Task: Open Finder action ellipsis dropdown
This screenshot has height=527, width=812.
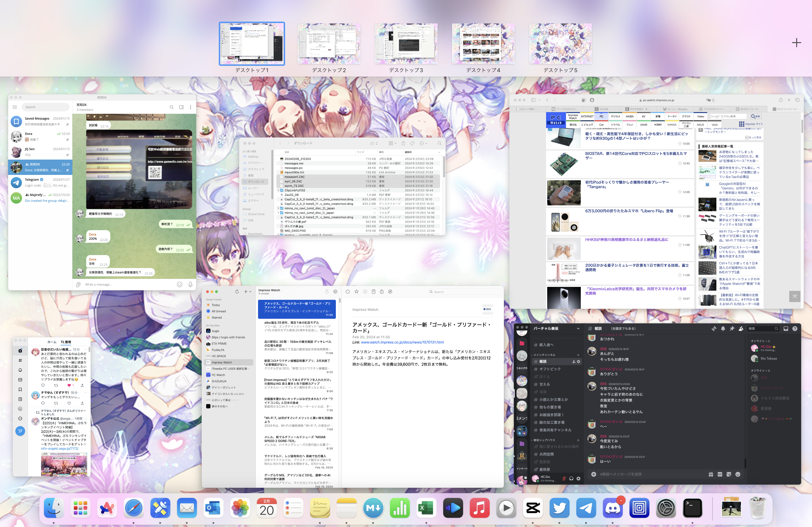Action: tap(423, 143)
